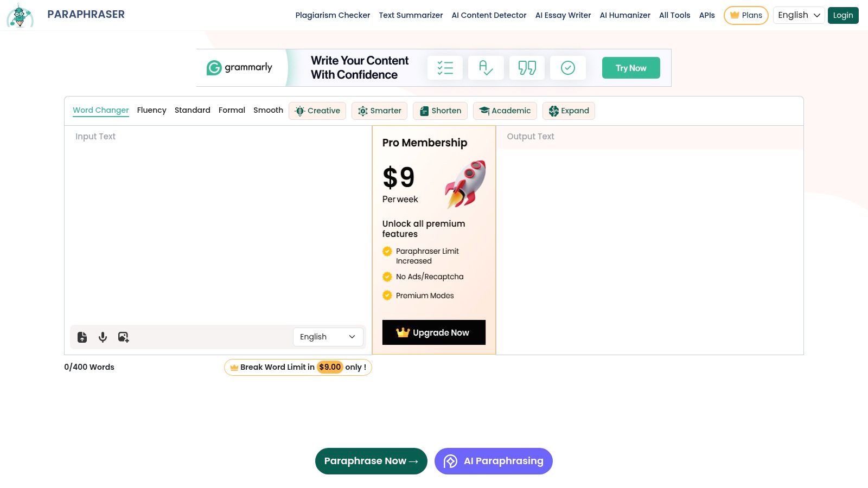This screenshot has width=868, height=488.
Task: Select the Creative premium mode
Action: [317, 111]
